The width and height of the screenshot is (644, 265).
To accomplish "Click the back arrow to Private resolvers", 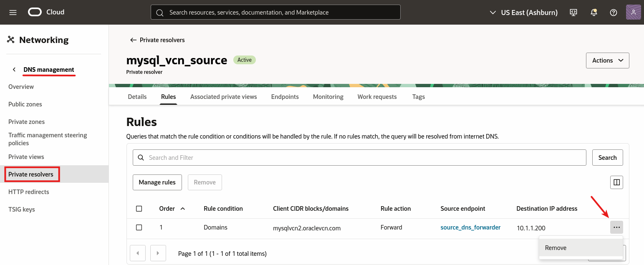I will [133, 40].
